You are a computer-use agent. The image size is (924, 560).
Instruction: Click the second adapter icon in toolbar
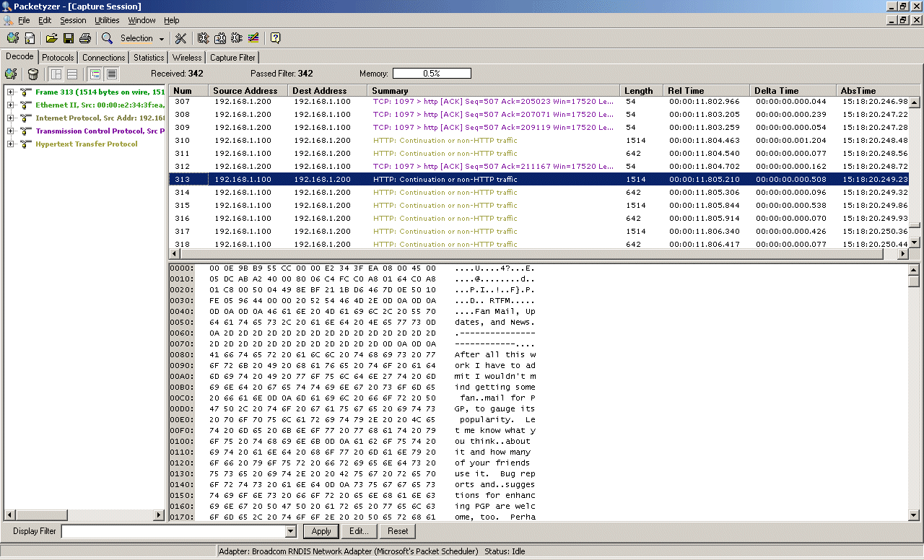219,38
